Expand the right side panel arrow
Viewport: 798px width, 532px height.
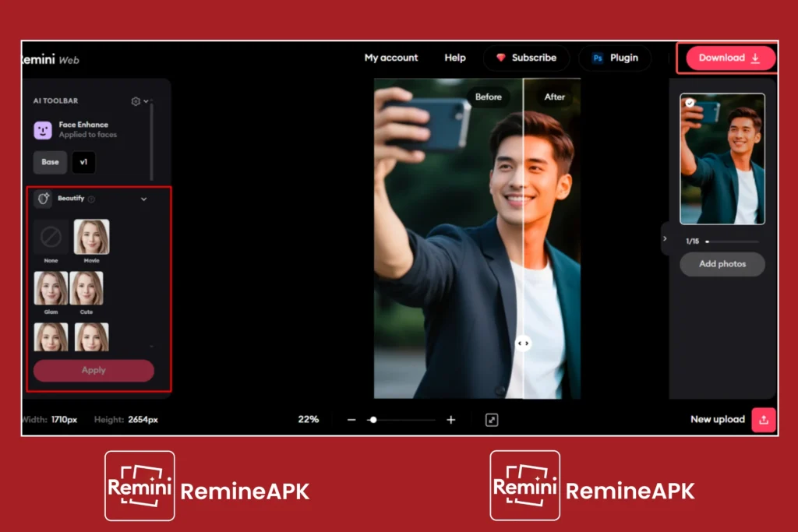tap(665, 238)
